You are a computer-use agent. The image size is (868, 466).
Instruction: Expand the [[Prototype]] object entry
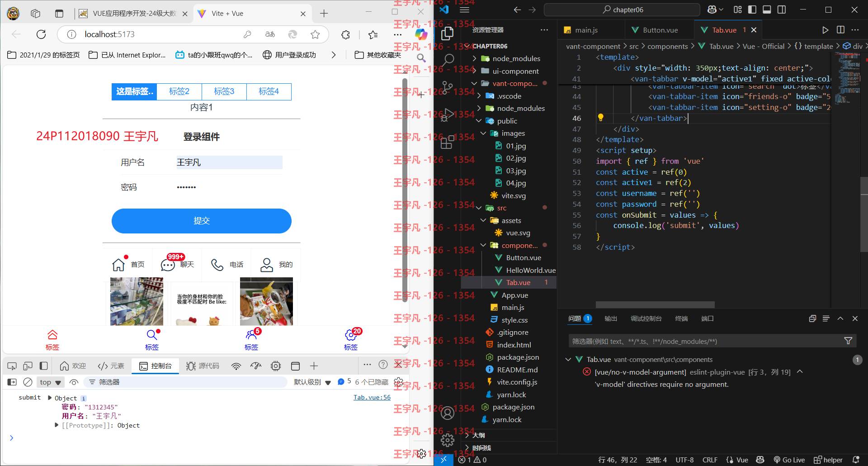point(56,425)
